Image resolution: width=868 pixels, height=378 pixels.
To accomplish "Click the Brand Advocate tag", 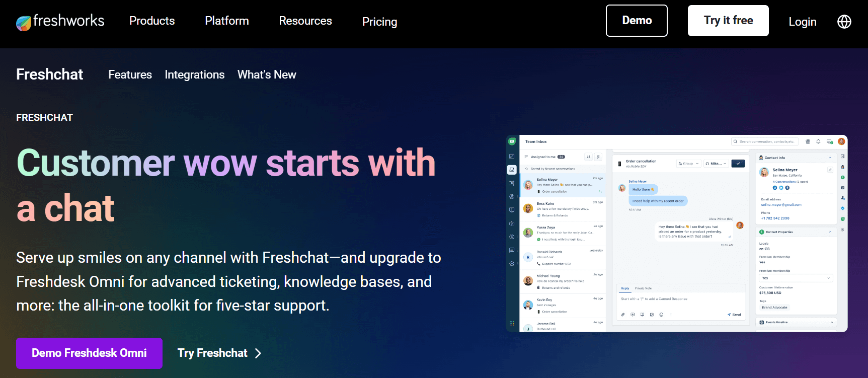I will tap(774, 308).
